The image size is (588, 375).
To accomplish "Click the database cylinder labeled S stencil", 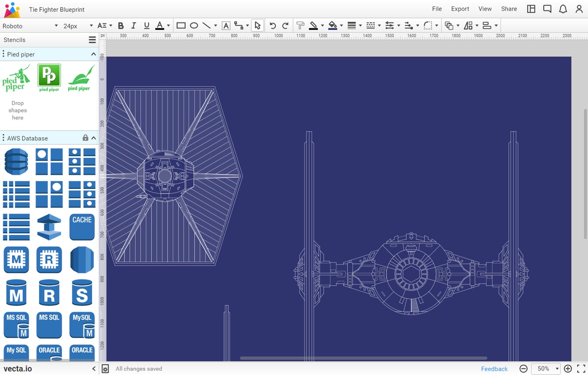I will click(x=82, y=292).
